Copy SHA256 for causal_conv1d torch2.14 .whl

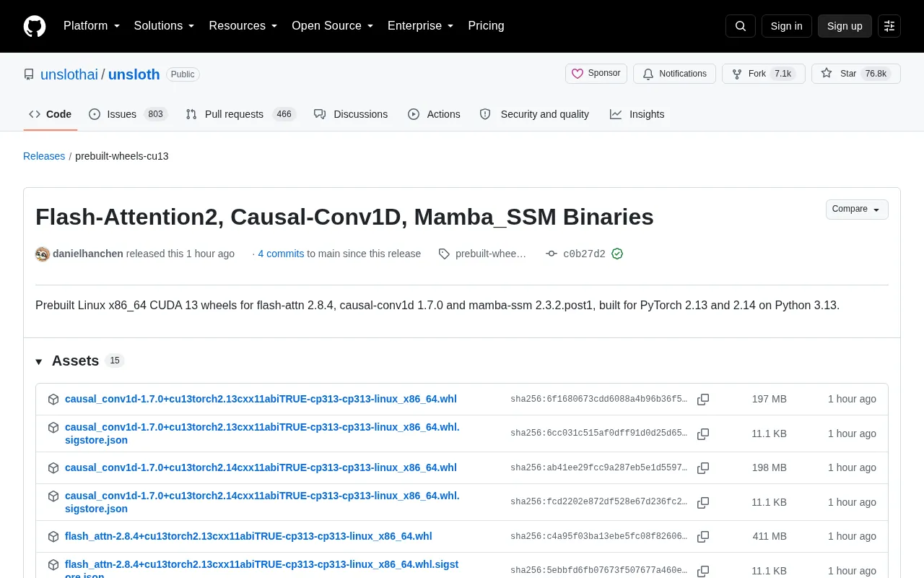[x=703, y=468]
